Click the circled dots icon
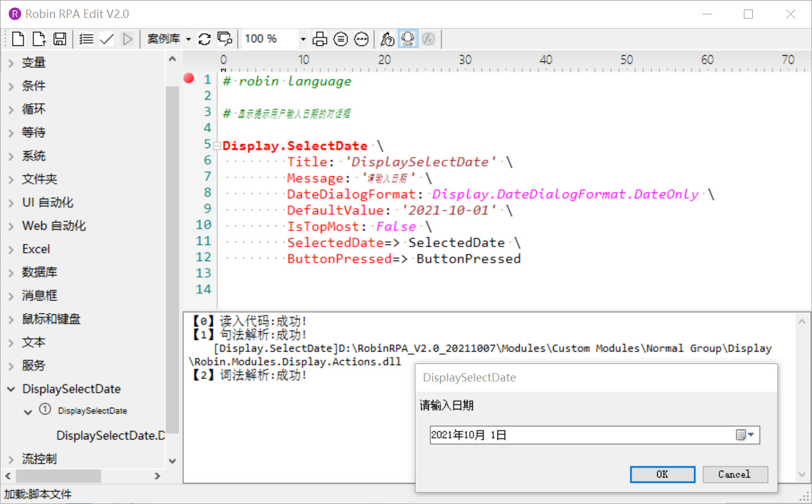 click(361, 39)
